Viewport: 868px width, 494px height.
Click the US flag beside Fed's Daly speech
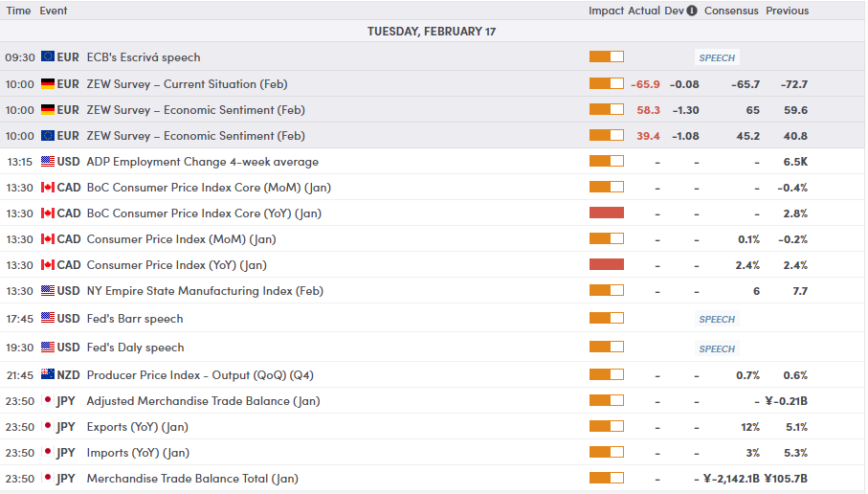[48, 348]
